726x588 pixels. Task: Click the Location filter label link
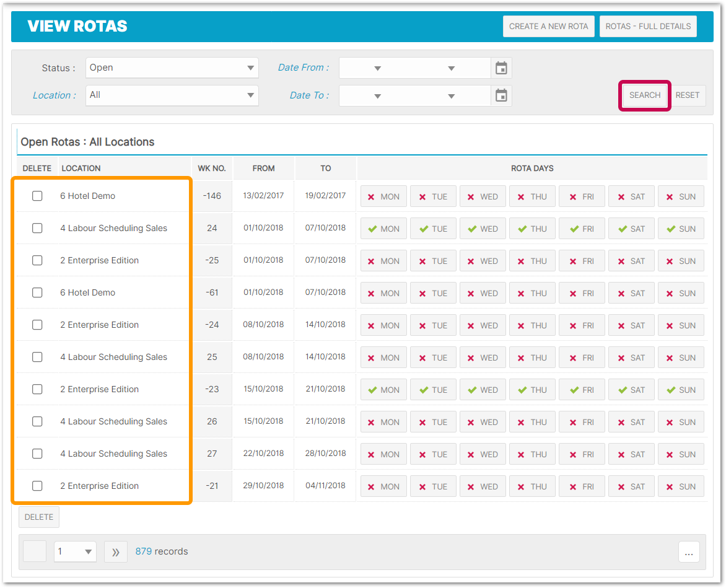54,95
